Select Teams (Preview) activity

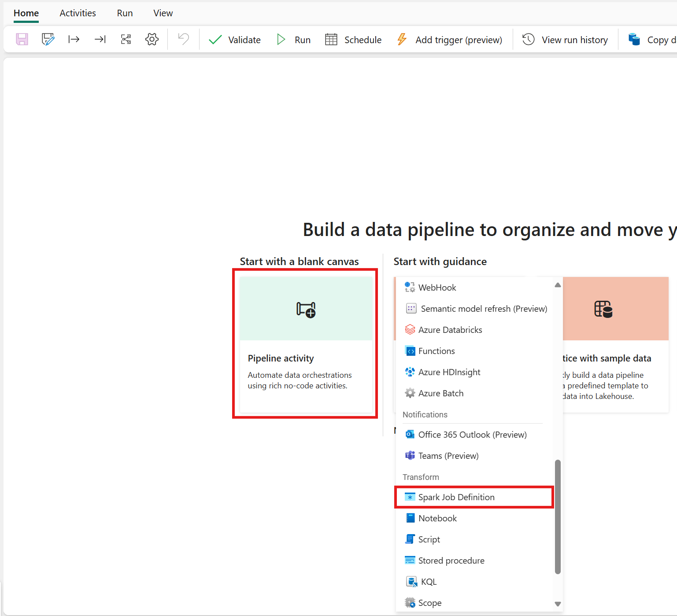point(474,456)
